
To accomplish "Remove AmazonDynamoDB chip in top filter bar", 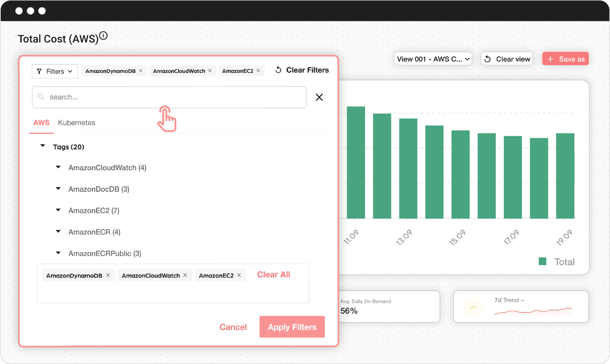I will (141, 71).
